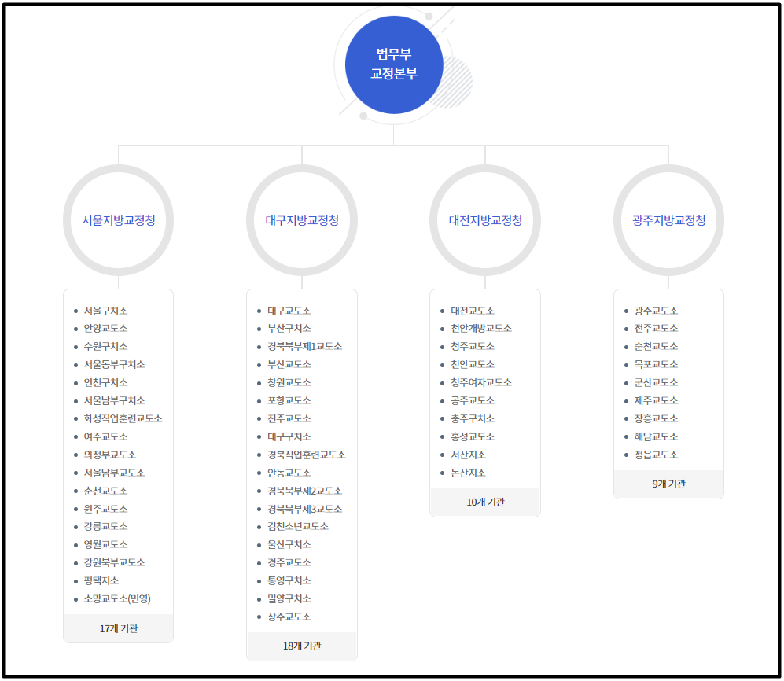The width and height of the screenshot is (784, 681).
Task: Select 평택지소 entry
Action: click(x=101, y=580)
